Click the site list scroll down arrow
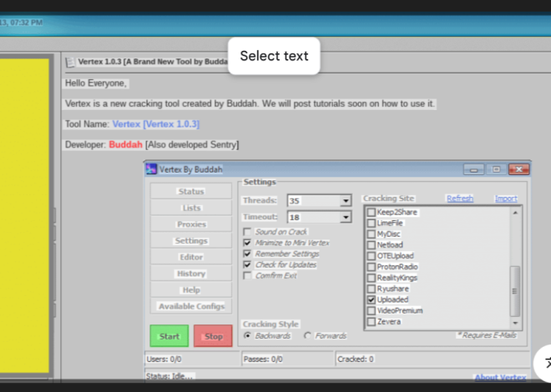Viewport: 551px width, 392px height. point(515,324)
